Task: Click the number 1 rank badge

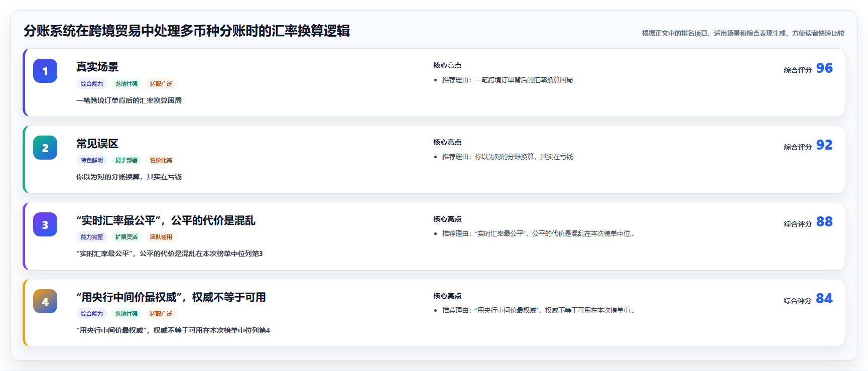Action: pyautogui.click(x=45, y=71)
